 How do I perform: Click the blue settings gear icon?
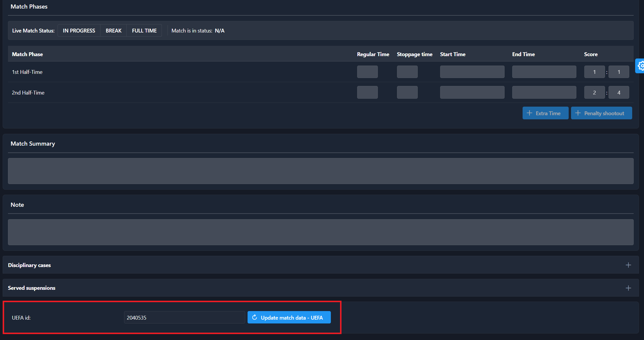click(640, 66)
